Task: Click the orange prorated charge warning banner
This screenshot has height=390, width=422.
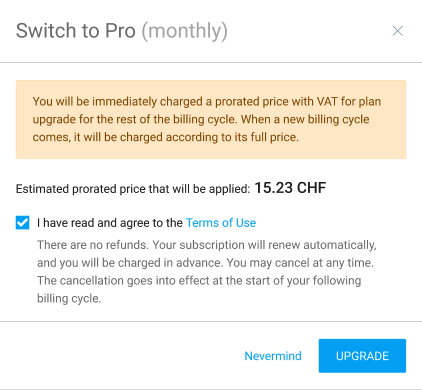Action: click(x=211, y=119)
